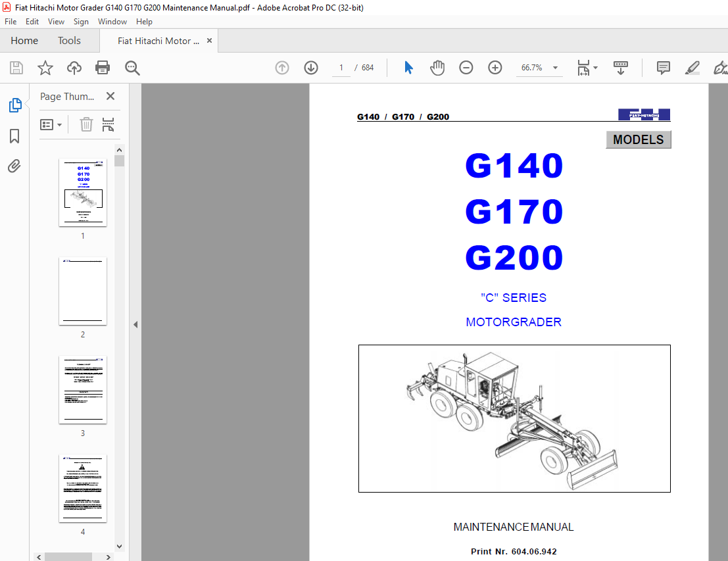Click the Save file icon
Image resolution: width=728 pixels, height=561 pixels.
[16, 68]
